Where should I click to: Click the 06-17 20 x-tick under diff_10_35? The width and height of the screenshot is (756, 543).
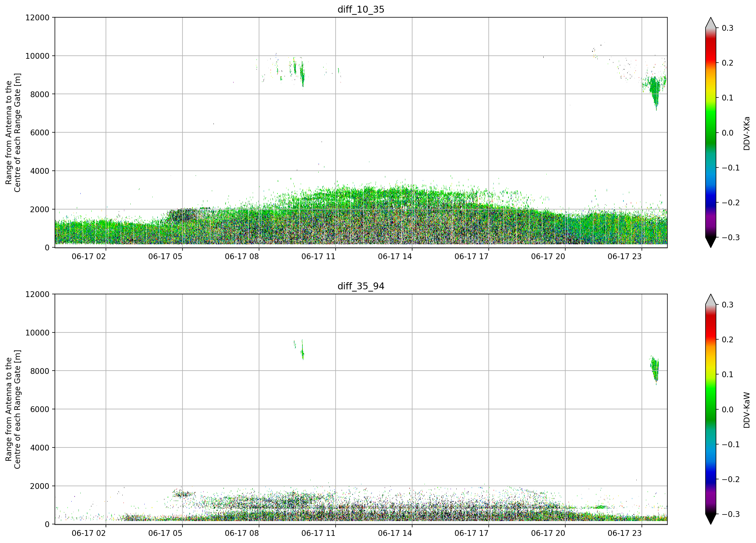pyautogui.click(x=548, y=256)
